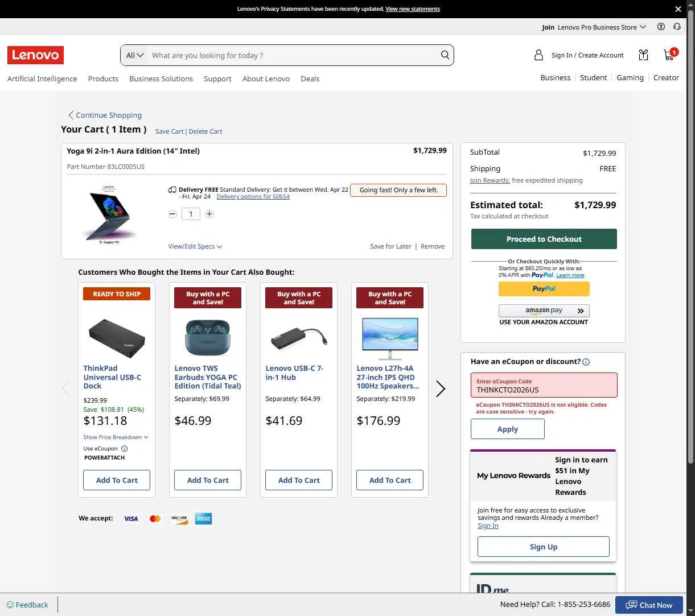Viewport: 695px width, 616px height.
Task: Go to Creator store link
Action: 666,77
